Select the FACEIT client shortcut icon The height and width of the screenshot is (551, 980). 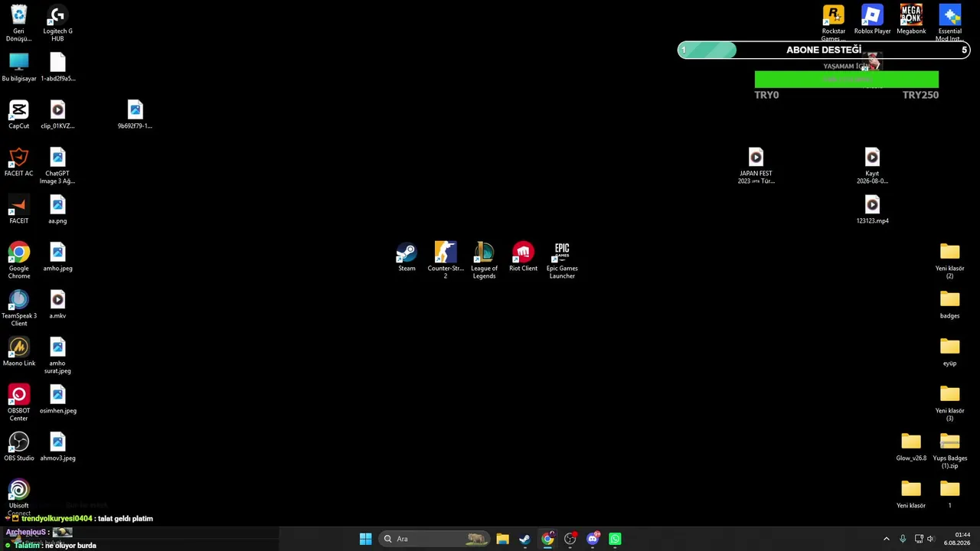pyautogui.click(x=19, y=210)
